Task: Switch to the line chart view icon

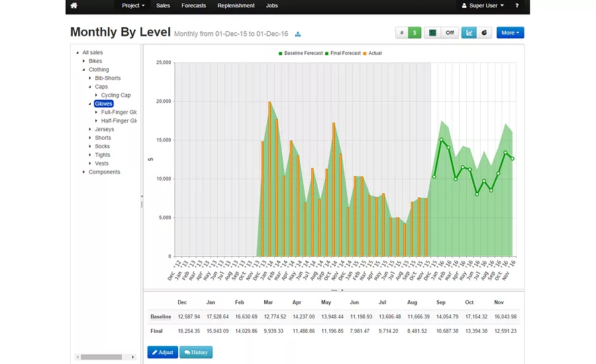Action: pos(469,32)
